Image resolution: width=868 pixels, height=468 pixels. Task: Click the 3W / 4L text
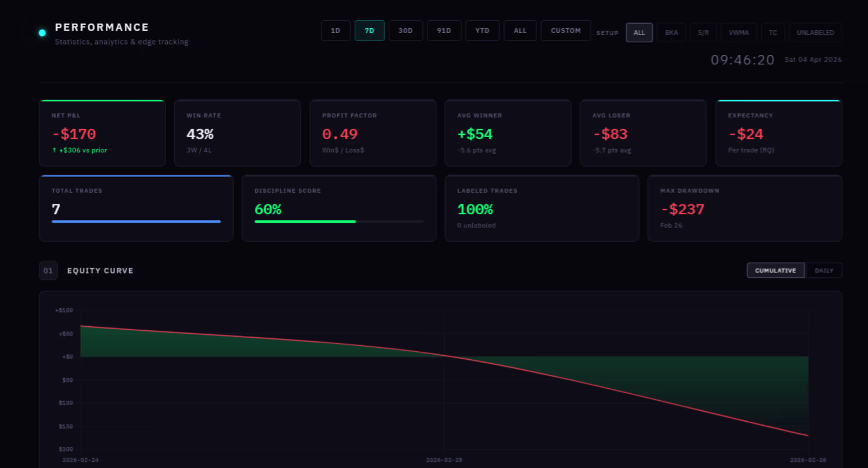point(198,150)
